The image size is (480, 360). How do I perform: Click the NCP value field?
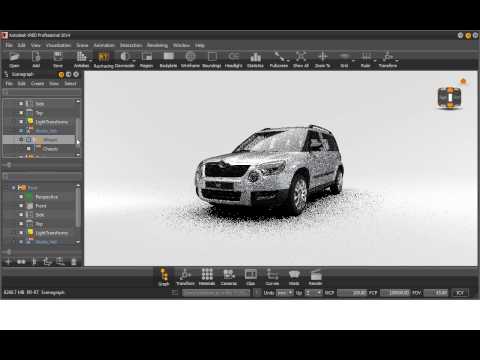(x=352, y=293)
